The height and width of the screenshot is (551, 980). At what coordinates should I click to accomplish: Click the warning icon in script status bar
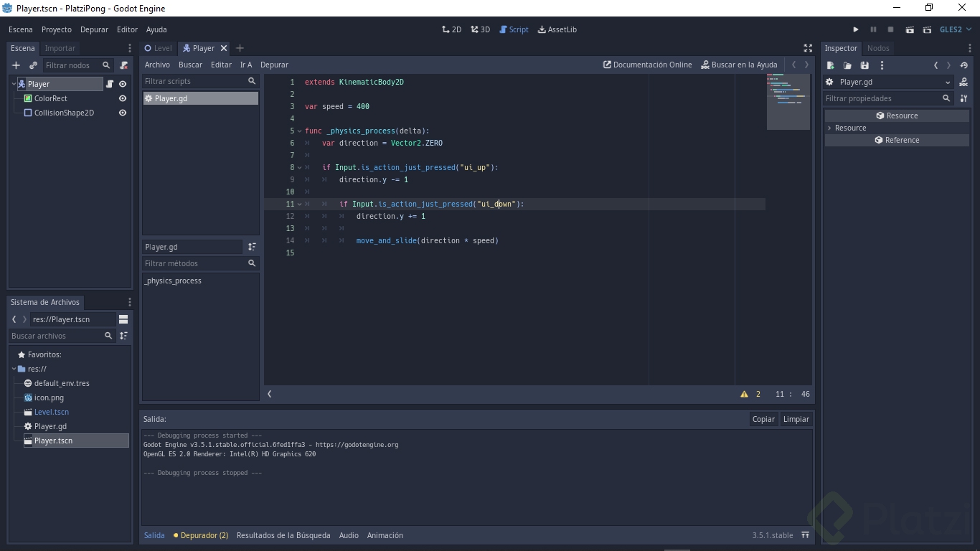click(744, 394)
